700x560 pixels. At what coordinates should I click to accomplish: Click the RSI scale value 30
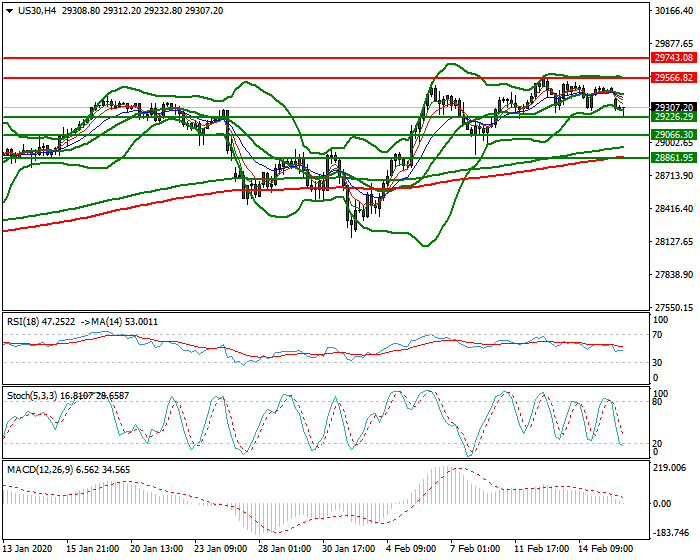(657, 363)
